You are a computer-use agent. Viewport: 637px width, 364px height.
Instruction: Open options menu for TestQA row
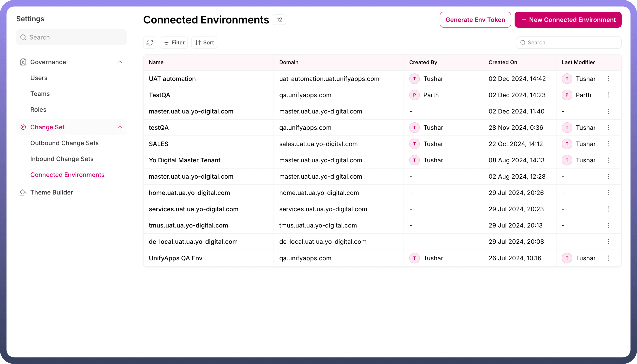[608, 95]
